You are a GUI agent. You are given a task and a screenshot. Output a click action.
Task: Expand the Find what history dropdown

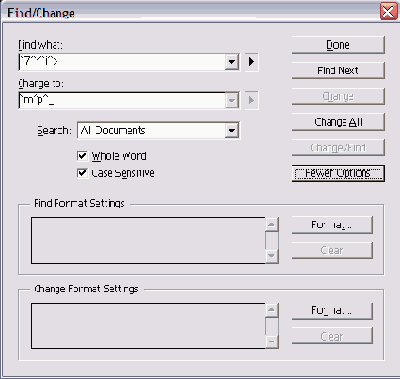(232, 62)
